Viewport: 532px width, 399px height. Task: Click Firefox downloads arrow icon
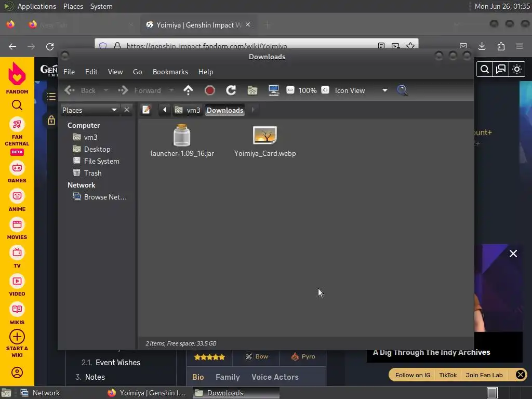tap(482, 46)
